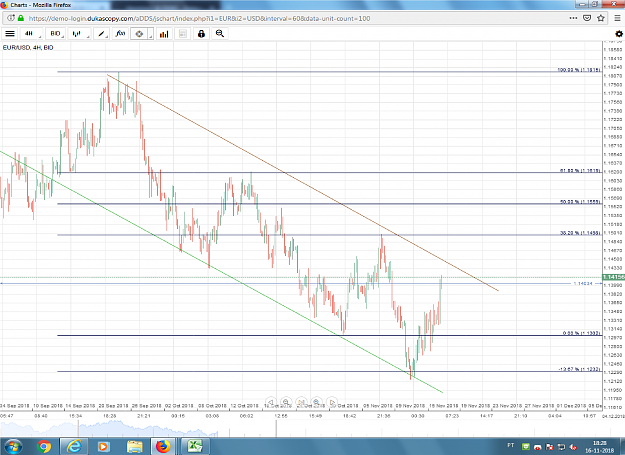Select the 50.00% Fibonacci level label
Viewport: 625px width, 455px height.
click(x=580, y=202)
